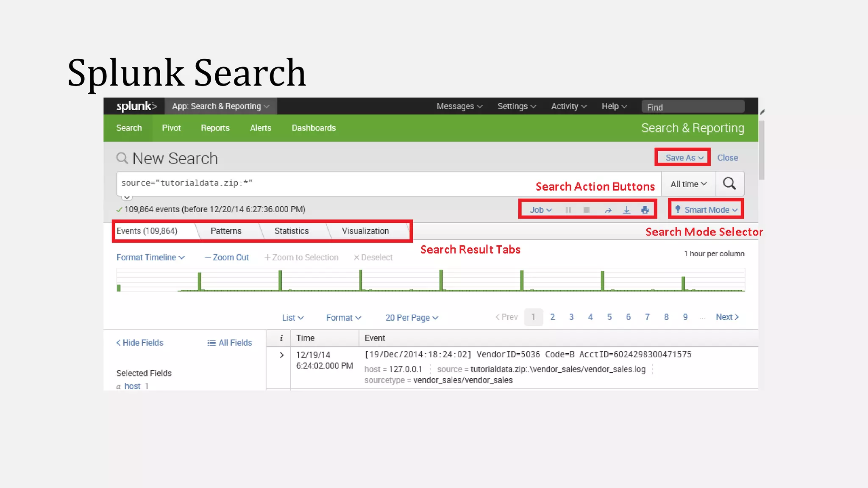Go to results page 2

click(x=552, y=317)
